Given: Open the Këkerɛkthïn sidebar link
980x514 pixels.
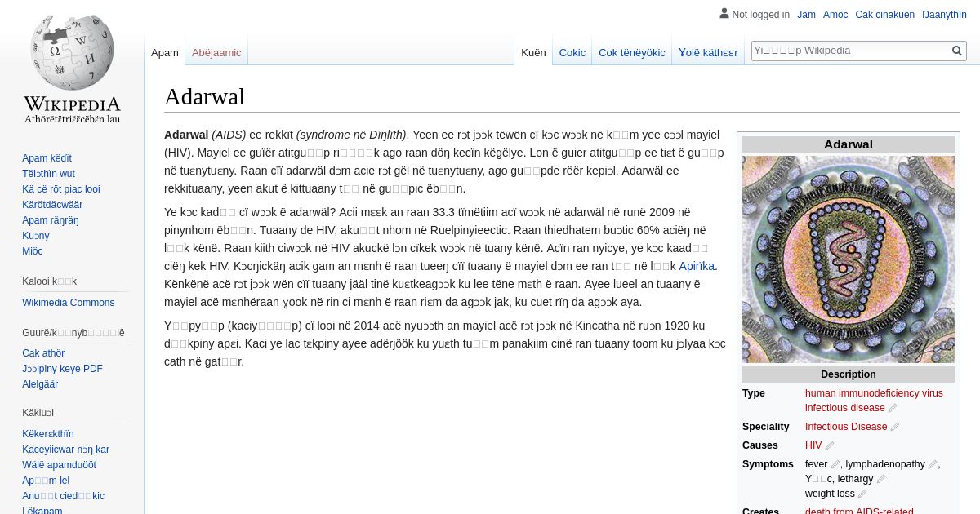Looking at the screenshot, I should pyautogui.click(x=48, y=434).
